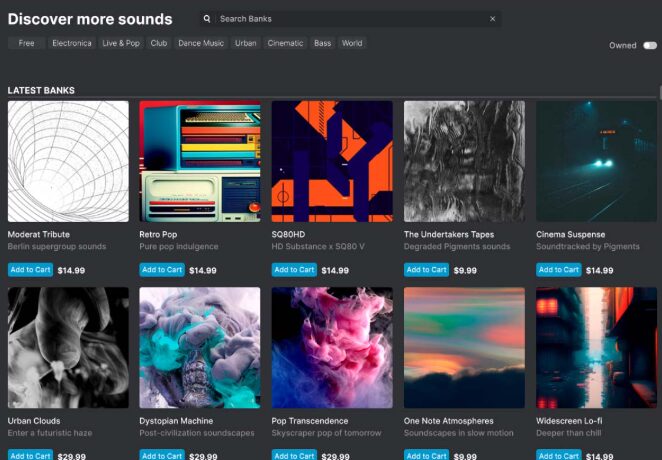Open Pop Transcendence bank cover
This screenshot has width=662, height=460.
point(332,348)
